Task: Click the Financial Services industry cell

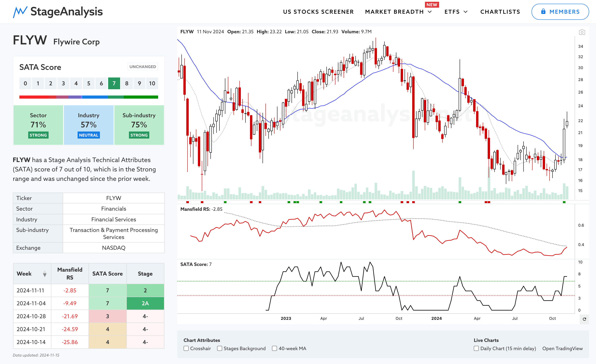Action: 114,219
